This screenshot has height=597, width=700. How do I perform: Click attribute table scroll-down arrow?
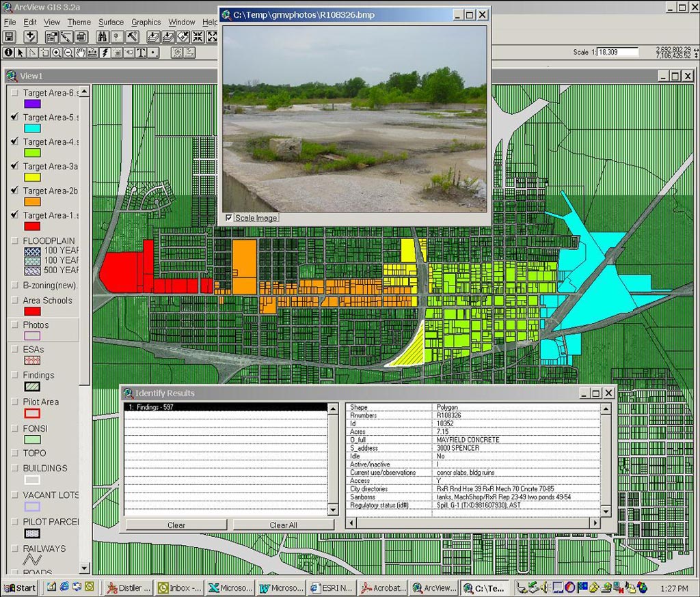tap(606, 512)
